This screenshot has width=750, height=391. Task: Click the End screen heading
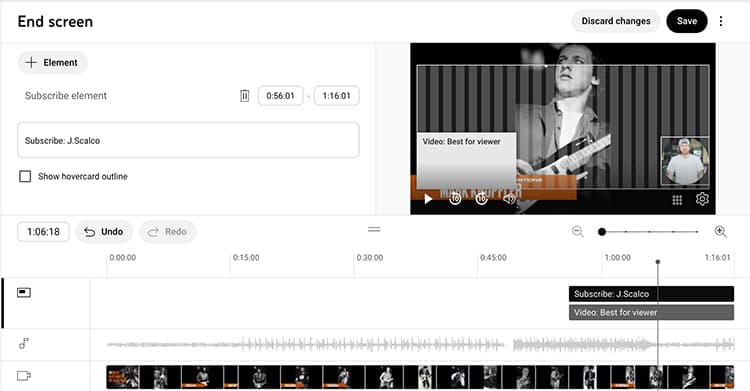(55, 22)
